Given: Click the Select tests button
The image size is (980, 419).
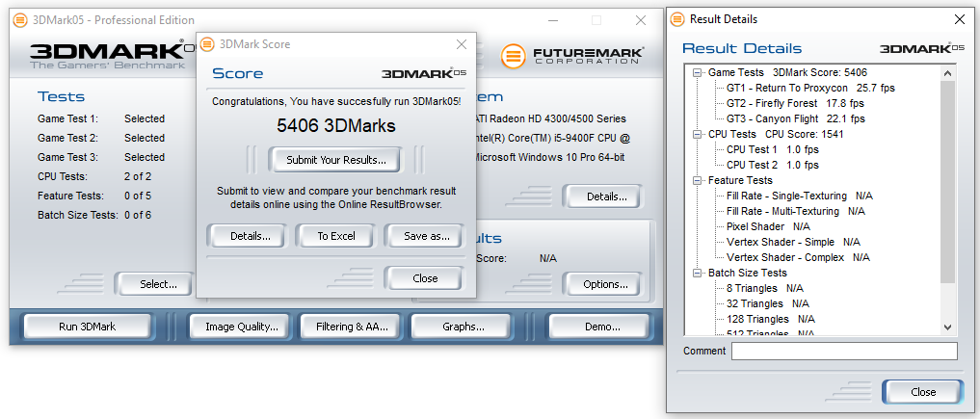Looking at the screenshot, I should tap(158, 284).
